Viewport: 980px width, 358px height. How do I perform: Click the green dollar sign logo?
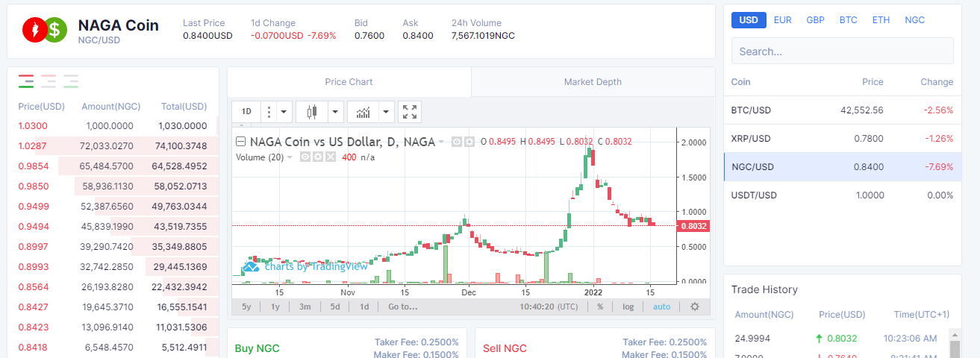coord(55,30)
